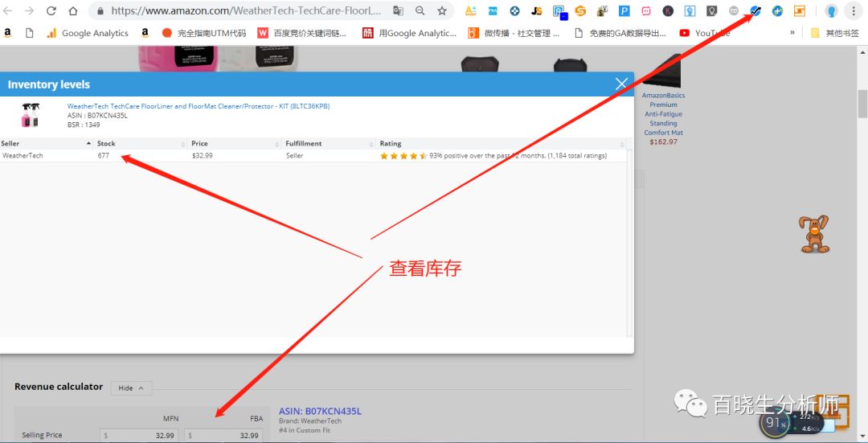This screenshot has width=868, height=443.
Task: Open the ASIN: B07KCN435L link
Action: pos(320,411)
